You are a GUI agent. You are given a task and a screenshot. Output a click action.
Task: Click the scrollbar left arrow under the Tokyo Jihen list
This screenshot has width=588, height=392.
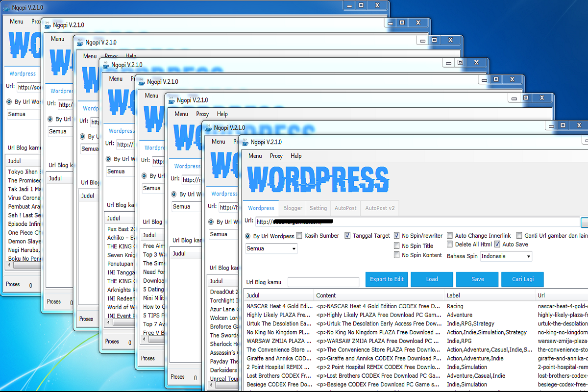(10, 266)
